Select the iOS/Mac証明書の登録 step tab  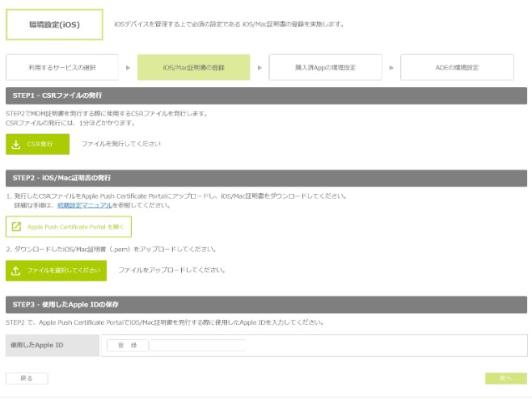coord(193,67)
